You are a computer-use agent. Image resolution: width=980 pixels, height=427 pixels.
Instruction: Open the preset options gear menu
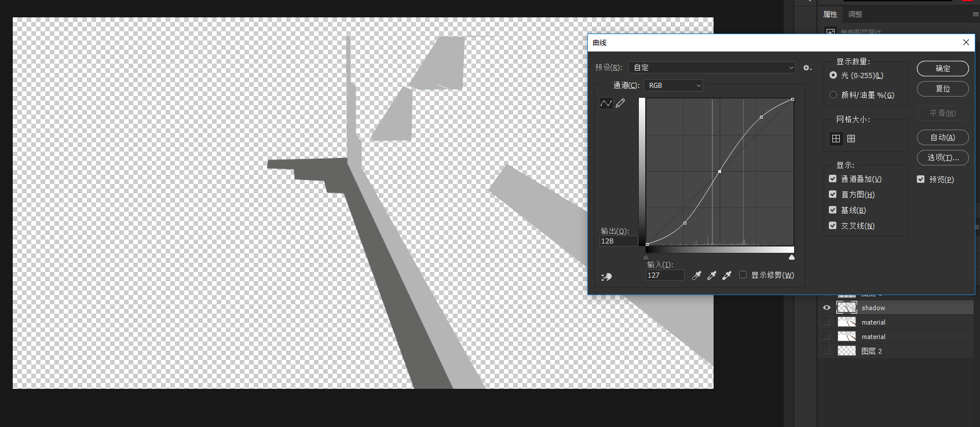click(x=807, y=68)
